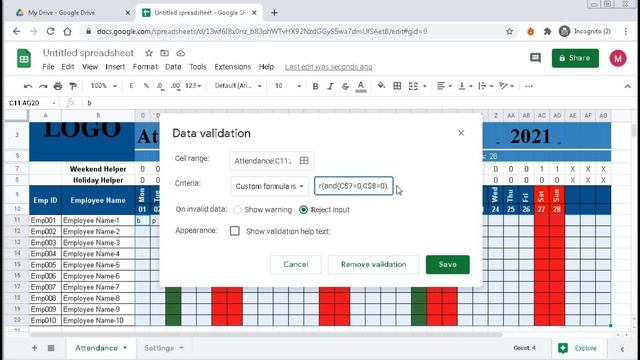This screenshot has width=640, height=360.
Task: Open the Data menu
Action: point(173,67)
